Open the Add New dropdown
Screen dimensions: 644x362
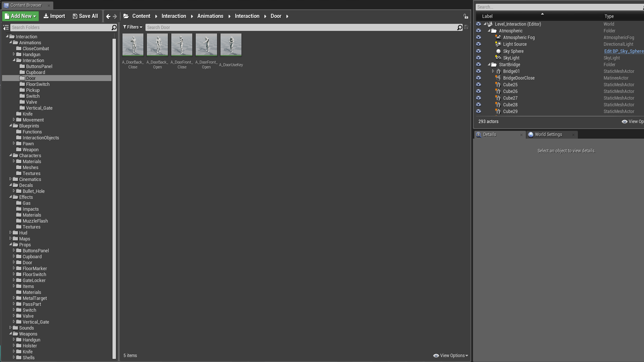point(20,16)
